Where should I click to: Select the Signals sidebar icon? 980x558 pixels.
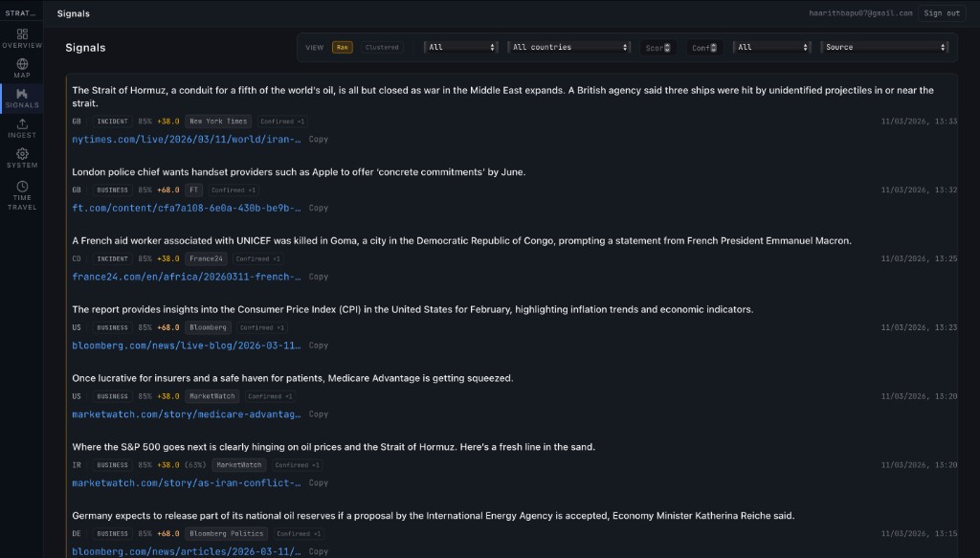click(x=21, y=98)
